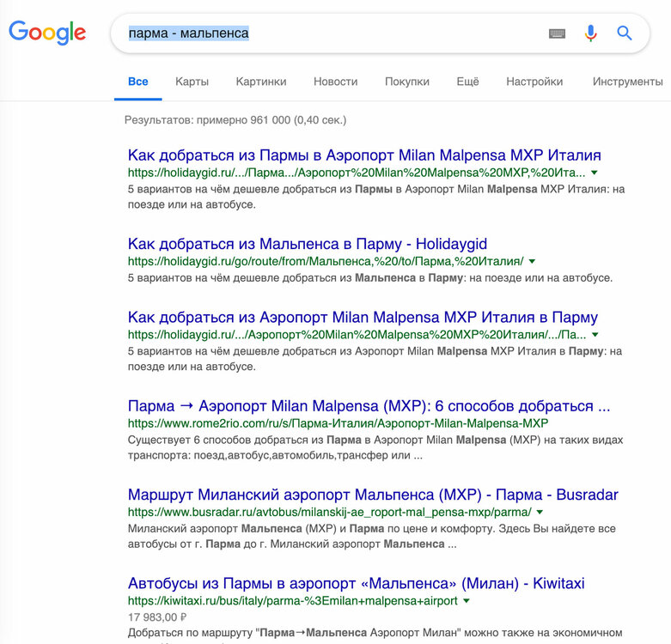The height and width of the screenshot is (644, 671).
Task: Open Настройки search settings
Action: 534,82
